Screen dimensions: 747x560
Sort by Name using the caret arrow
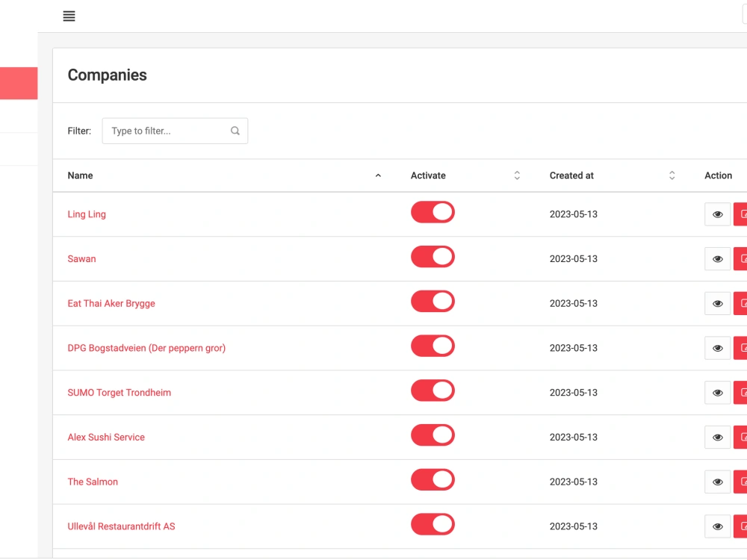378,175
